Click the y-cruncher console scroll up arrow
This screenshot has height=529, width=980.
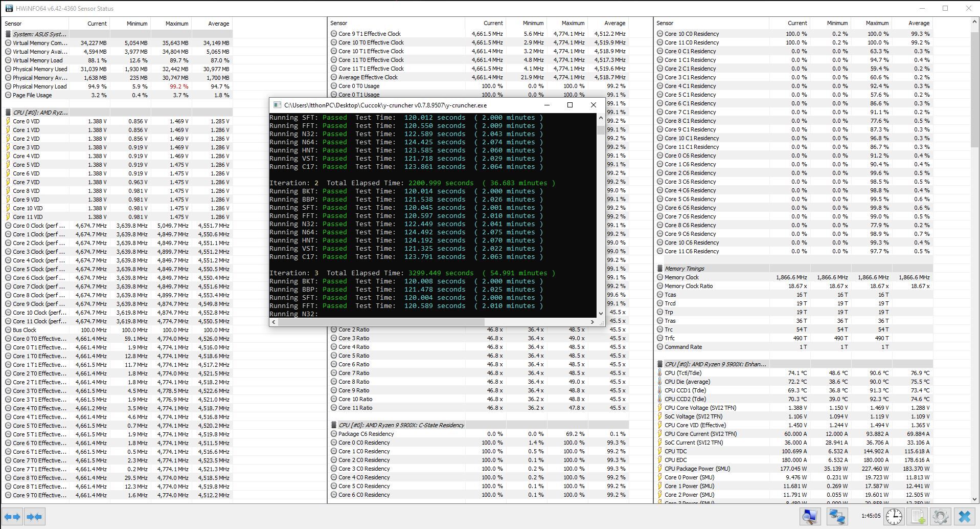(600, 118)
